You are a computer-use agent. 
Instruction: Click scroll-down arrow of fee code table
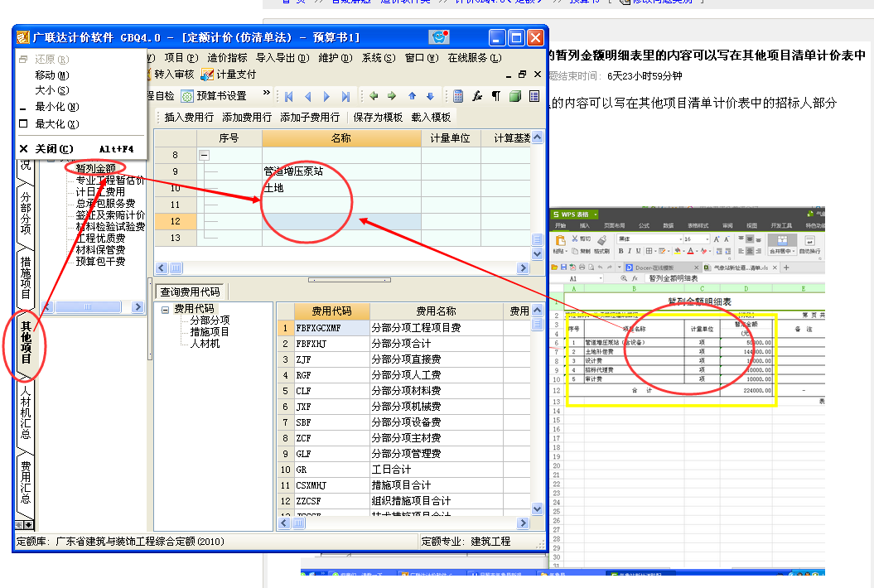538,508
